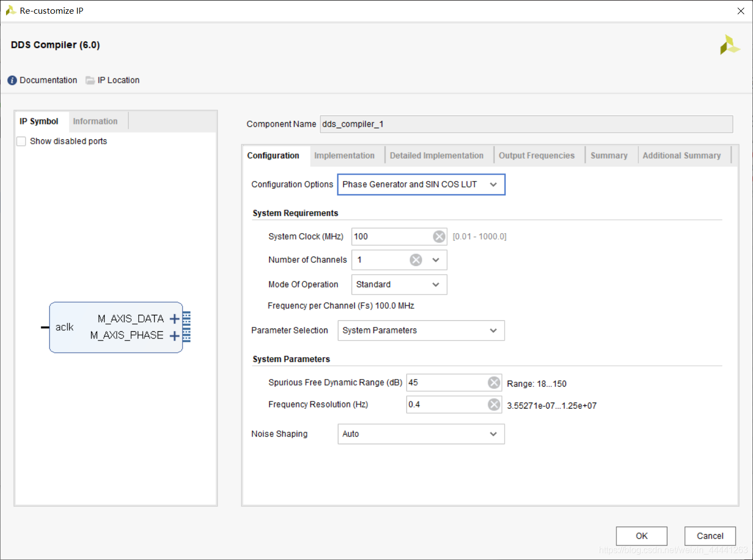Click the Cancel button
Screen dimensions: 753x560
pos(710,536)
